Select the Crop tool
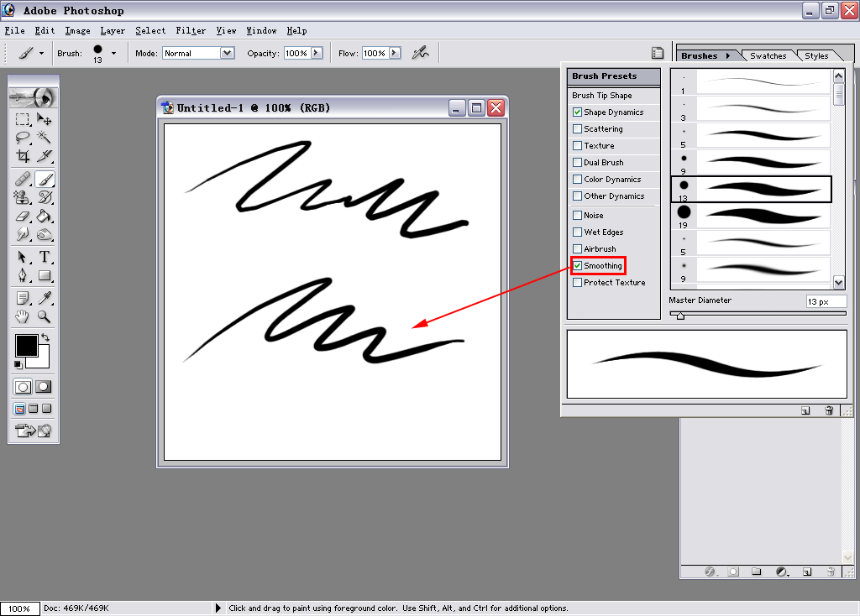860x616 pixels. [23, 156]
